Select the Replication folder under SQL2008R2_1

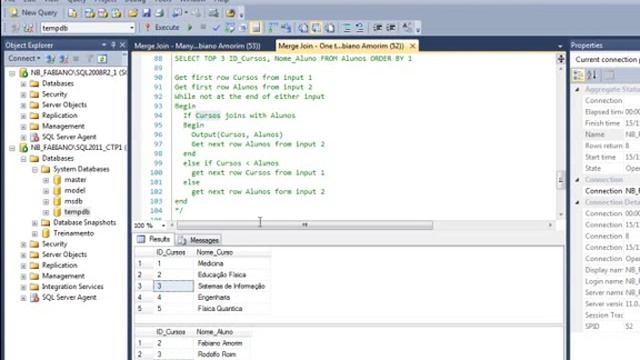pos(60,116)
